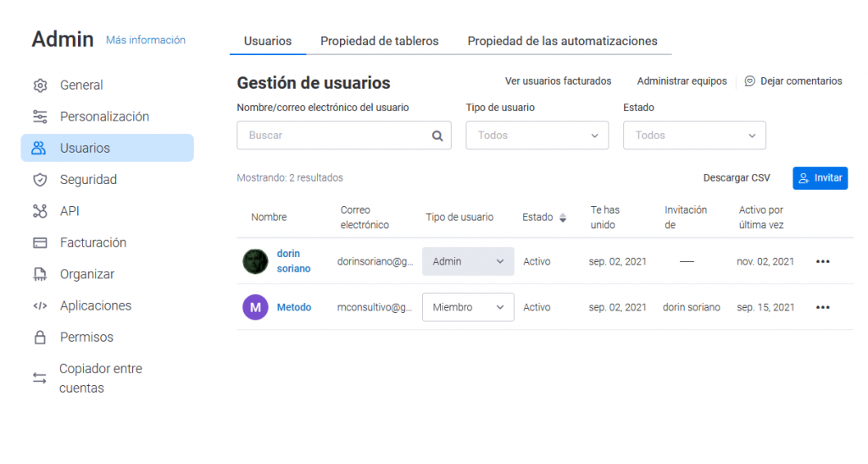868x464 pixels.
Task: Click the Seguridad shield icon
Action: click(x=40, y=180)
